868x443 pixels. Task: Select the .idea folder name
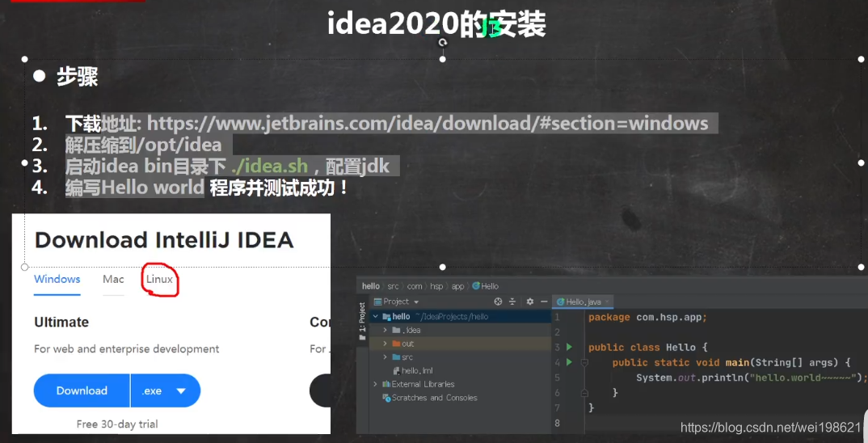[x=411, y=330]
